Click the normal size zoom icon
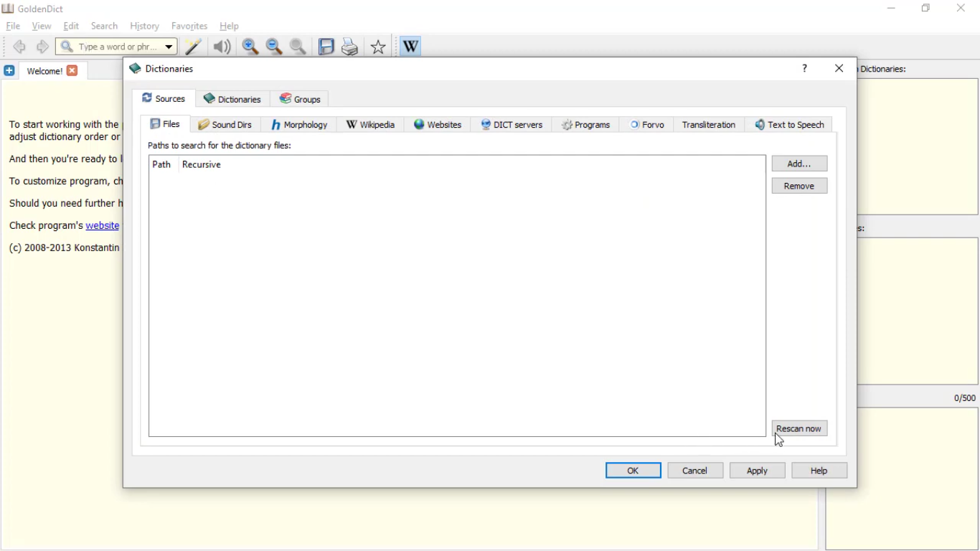This screenshot has width=980, height=551. pyautogui.click(x=298, y=47)
